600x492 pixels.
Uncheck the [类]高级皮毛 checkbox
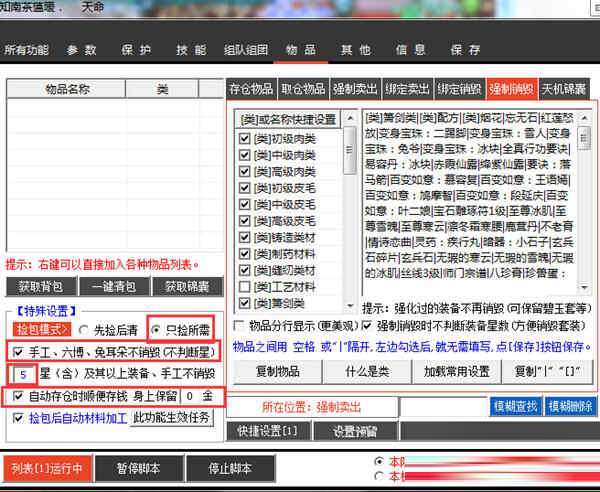tap(245, 221)
